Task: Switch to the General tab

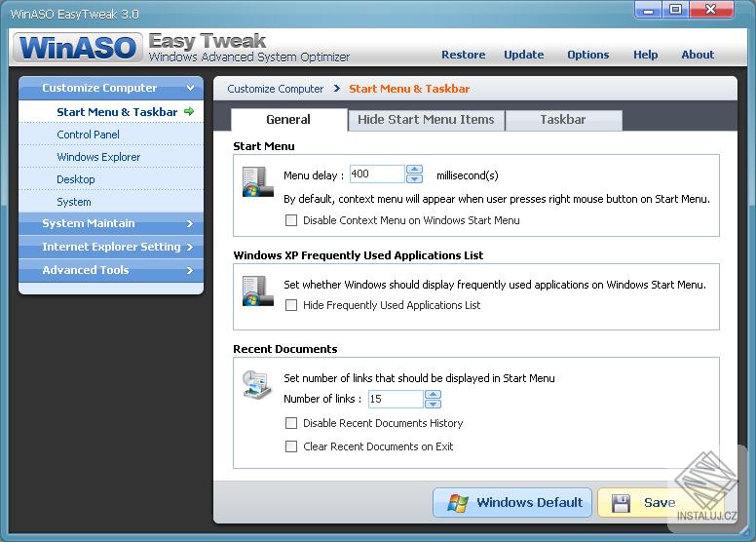Action: click(288, 120)
